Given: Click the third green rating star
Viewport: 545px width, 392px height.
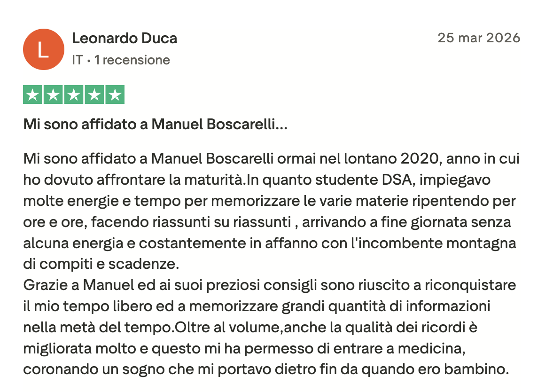Looking at the screenshot, I should pyautogui.click(x=74, y=94).
